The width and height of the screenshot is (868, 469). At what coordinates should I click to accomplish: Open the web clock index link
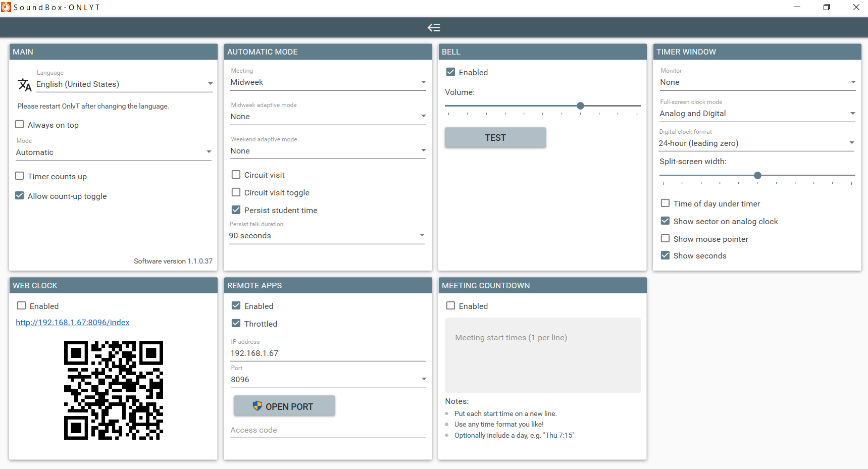(x=72, y=322)
